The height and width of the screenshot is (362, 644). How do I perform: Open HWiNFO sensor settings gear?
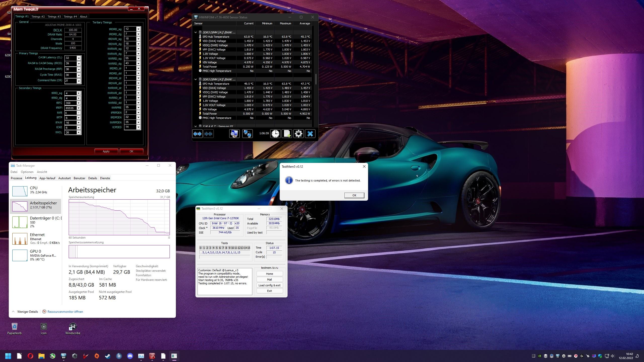click(x=298, y=134)
